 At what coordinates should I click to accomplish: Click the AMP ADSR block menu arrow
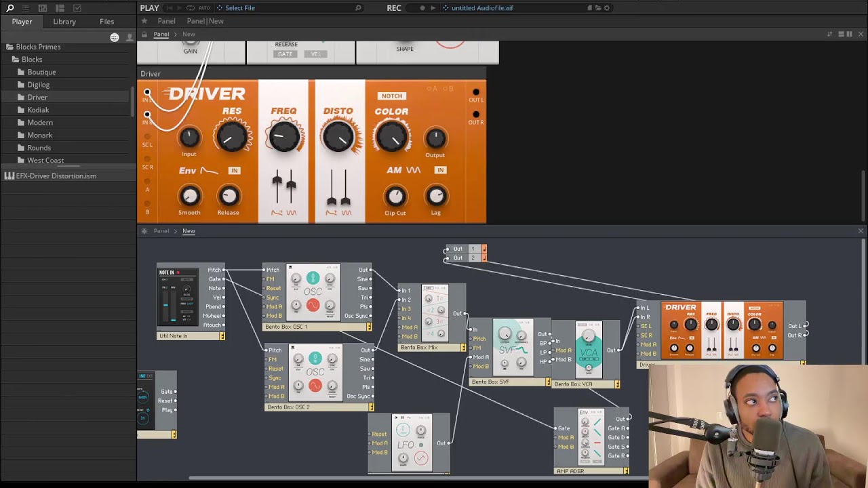click(626, 471)
